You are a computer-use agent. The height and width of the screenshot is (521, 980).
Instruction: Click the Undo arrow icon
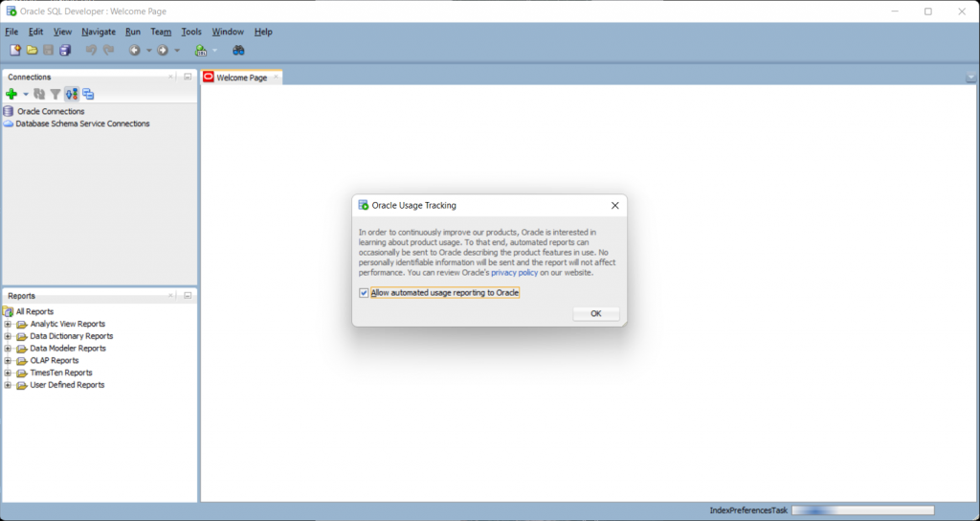click(x=91, y=50)
